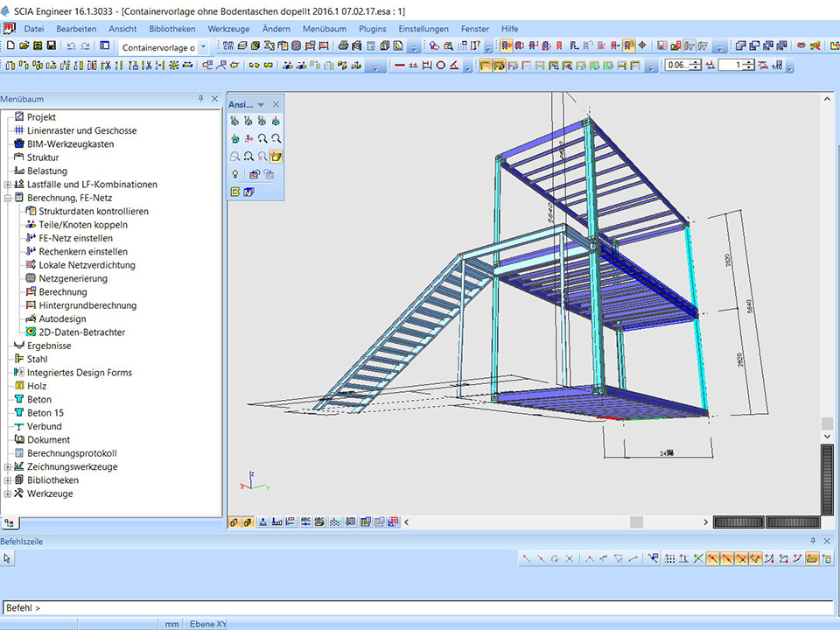This screenshot has width=840, height=630.
Task: Open the Einstellungen menu
Action: [423, 29]
